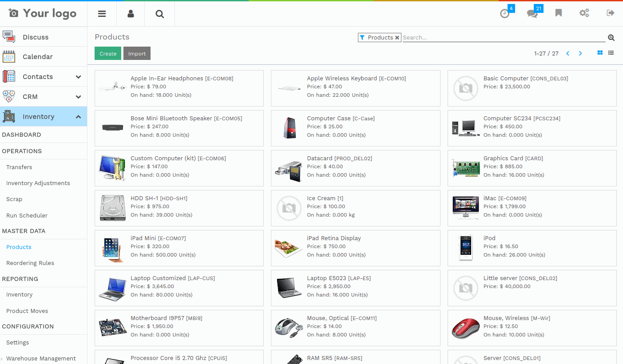The image size is (623, 364).
Task: Click the iMac thumbnail
Action: (466, 208)
